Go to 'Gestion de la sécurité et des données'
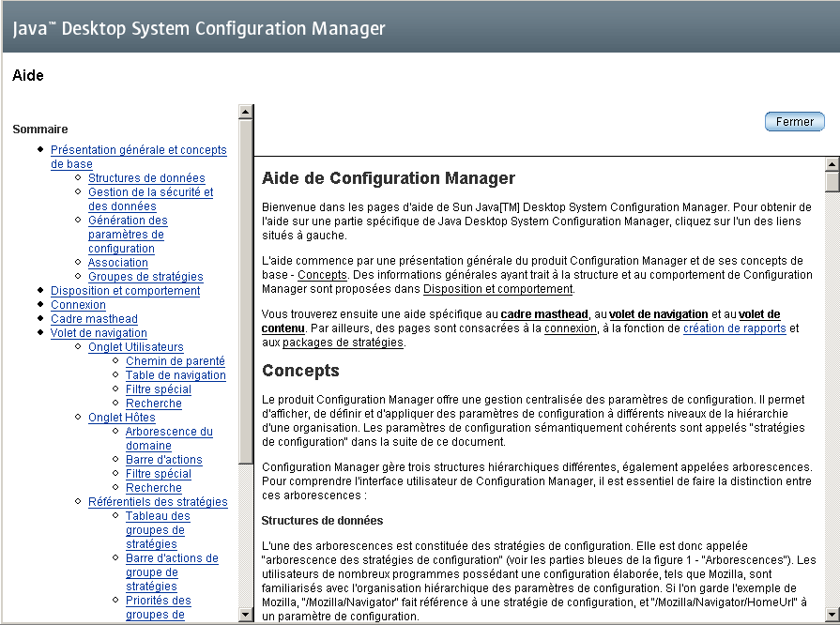 click(150, 199)
